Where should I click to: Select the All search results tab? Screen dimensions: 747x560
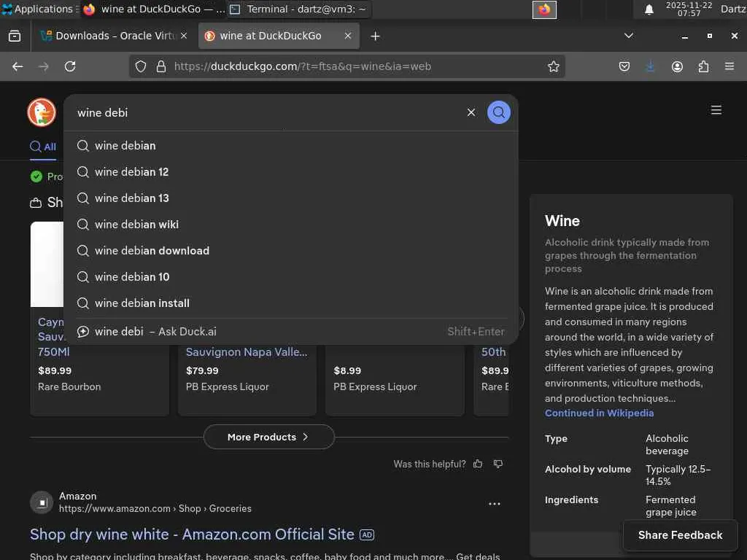(43, 147)
